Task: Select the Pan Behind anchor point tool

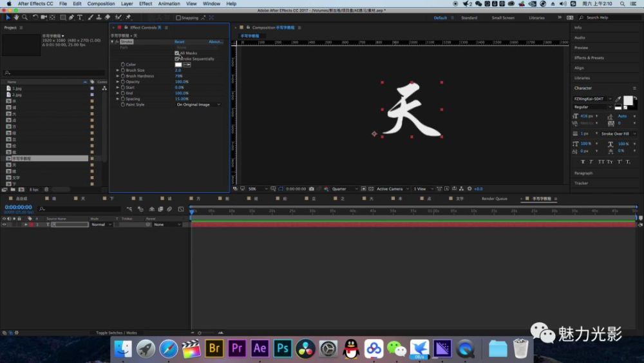Action: point(53,17)
